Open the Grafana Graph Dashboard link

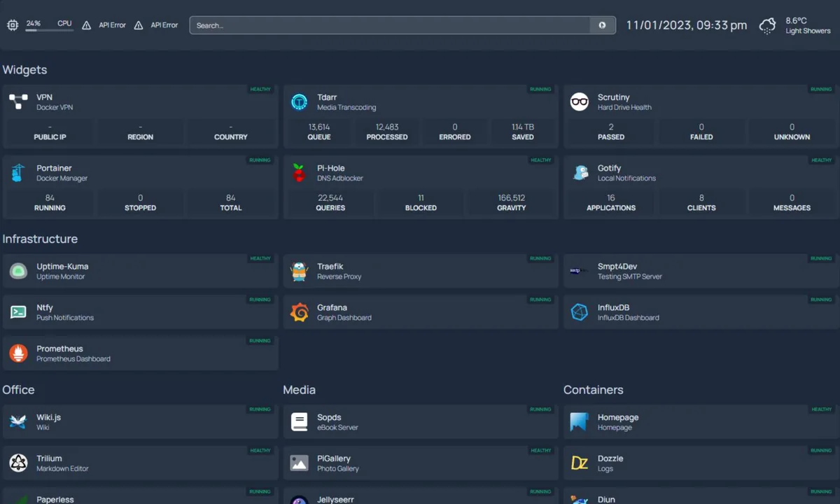pos(344,312)
